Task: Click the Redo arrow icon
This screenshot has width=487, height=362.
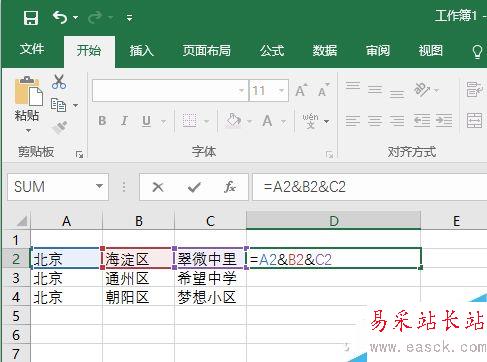Action: click(95, 17)
